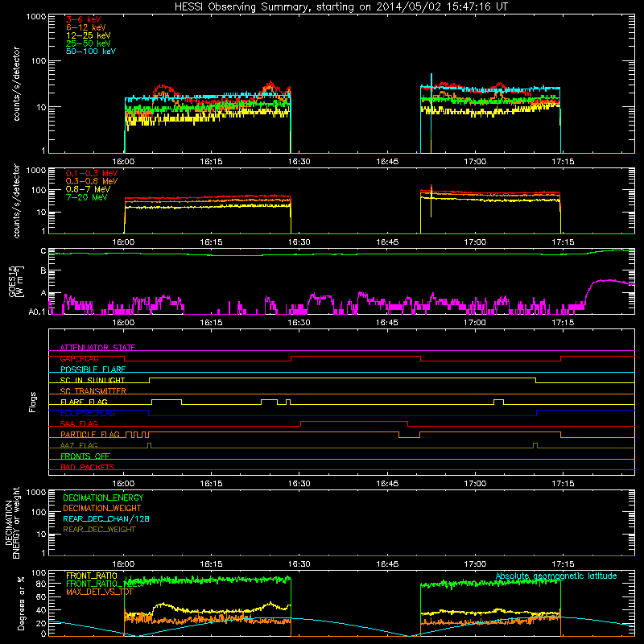The height and width of the screenshot is (644, 644).
Task: Select the PARTICLE_FLAG label
Action: click(x=90, y=434)
